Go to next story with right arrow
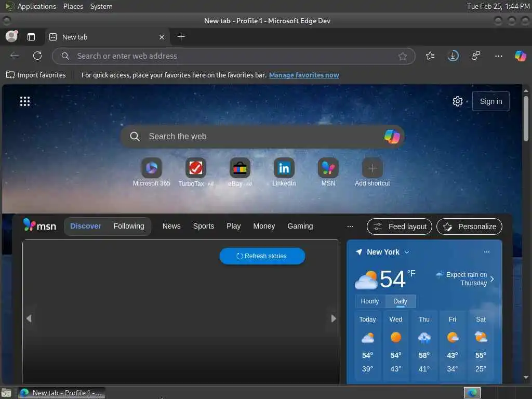The height and width of the screenshot is (399, 532). pyautogui.click(x=334, y=318)
